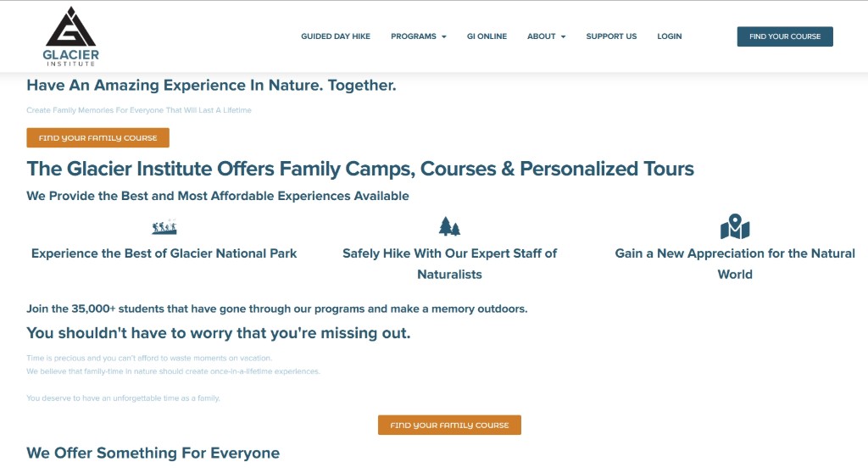The width and height of the screenshot is (868, 473).
Task: Click the blue Find Your Course button
Action: point(785,36)
